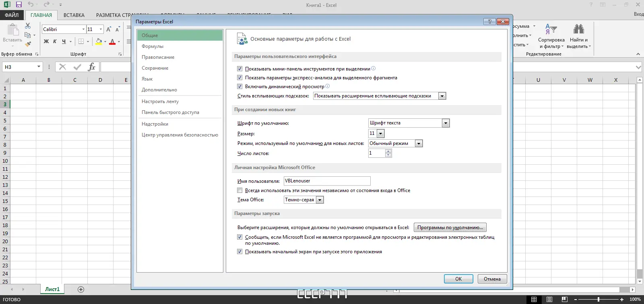The height and width of the screenshot is (304, 644).
Task: Add a new sheet with the plus icon
Action: 81,290
